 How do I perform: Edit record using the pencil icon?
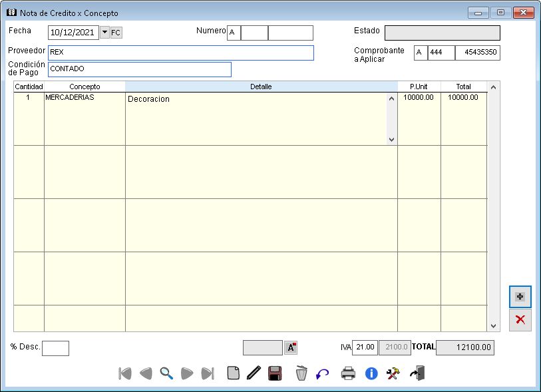(253, 373)
